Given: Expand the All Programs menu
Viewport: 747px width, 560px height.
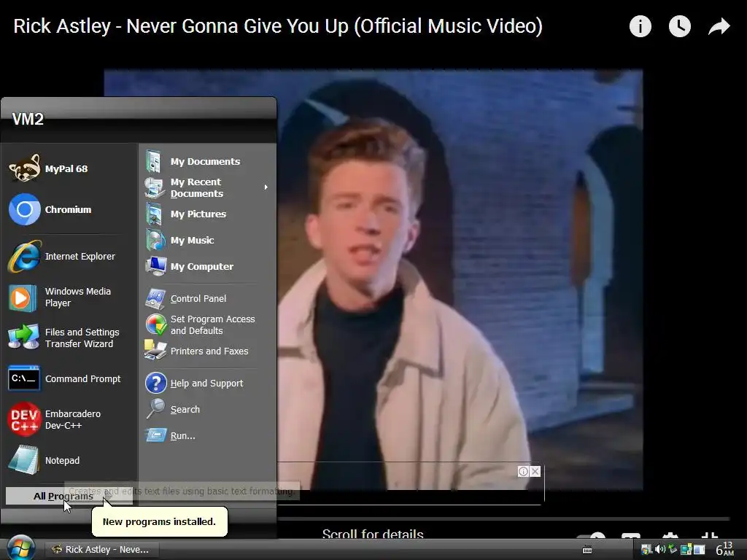Looking at the screenshot, I should 69,496.
